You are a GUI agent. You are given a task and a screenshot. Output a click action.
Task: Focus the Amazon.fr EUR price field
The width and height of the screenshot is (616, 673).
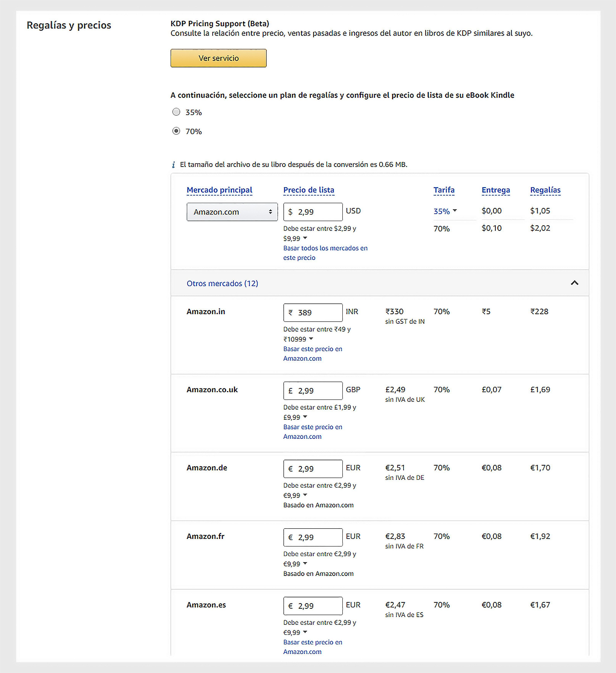click(x=313, y=537)
